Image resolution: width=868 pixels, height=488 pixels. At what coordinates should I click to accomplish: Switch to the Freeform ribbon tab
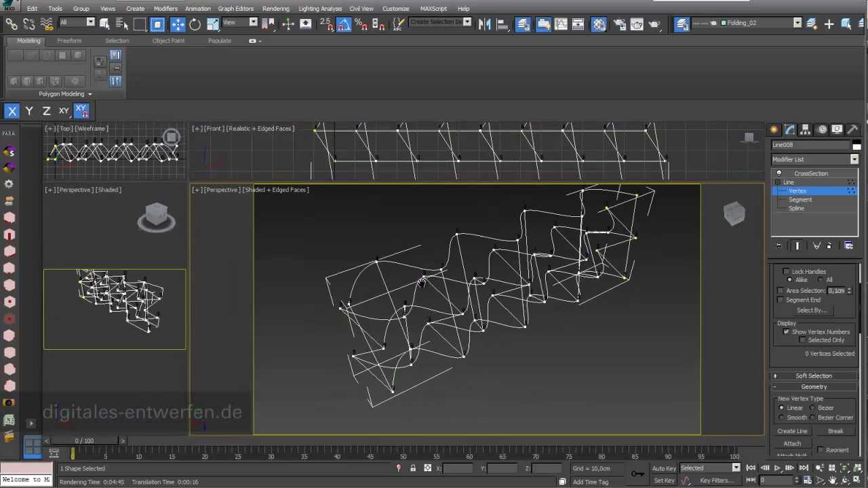[x=69, y=41]
